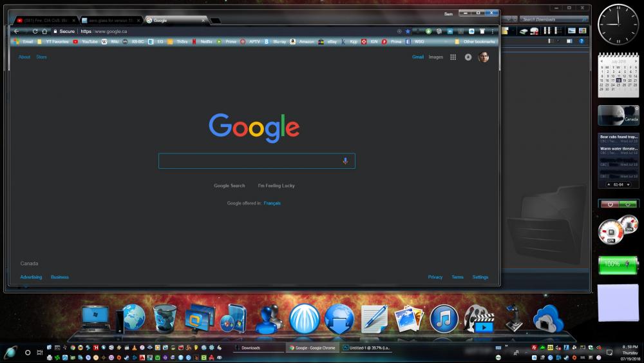Open the Chrome home page button

coord(45,31)
